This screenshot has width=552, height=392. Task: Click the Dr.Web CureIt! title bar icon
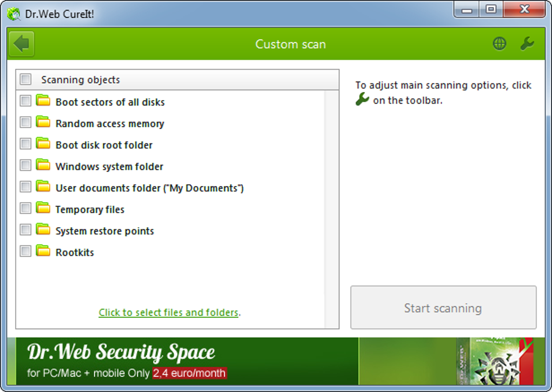[14, 14]
